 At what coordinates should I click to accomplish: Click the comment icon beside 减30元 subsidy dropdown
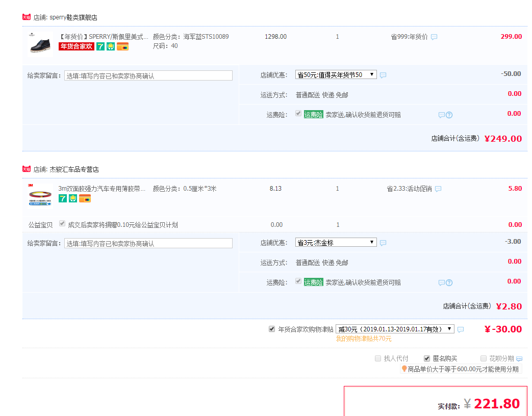click(461, 329)
